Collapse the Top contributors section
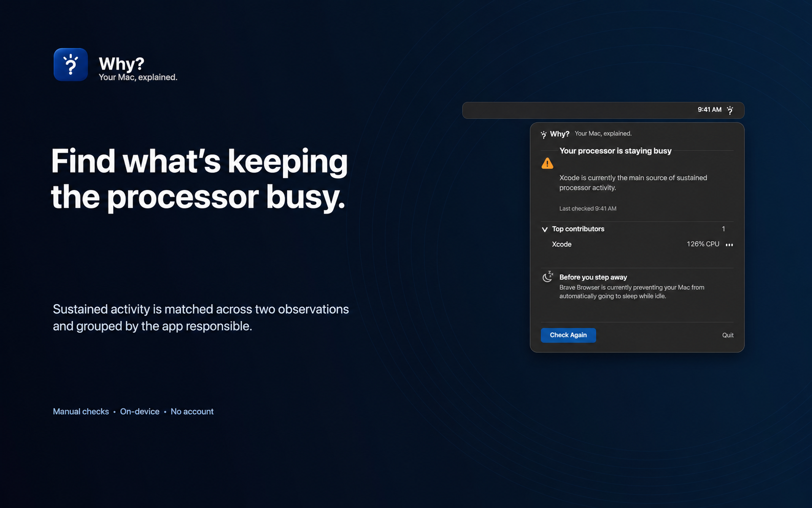 coord(545,229)
